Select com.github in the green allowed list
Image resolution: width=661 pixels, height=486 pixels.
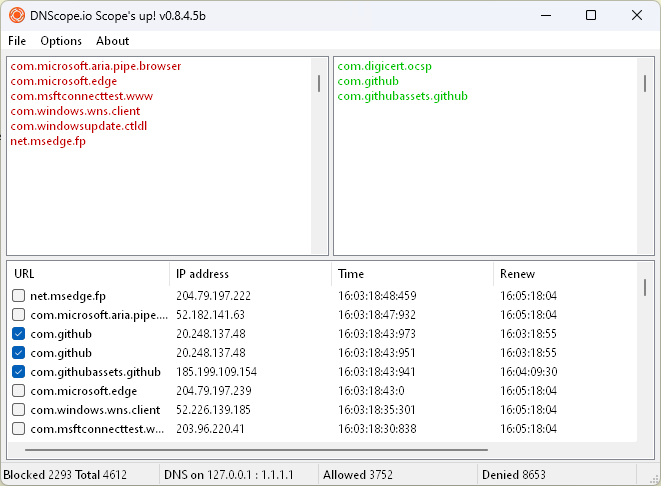pyautogui.click(x=368, y=81)
